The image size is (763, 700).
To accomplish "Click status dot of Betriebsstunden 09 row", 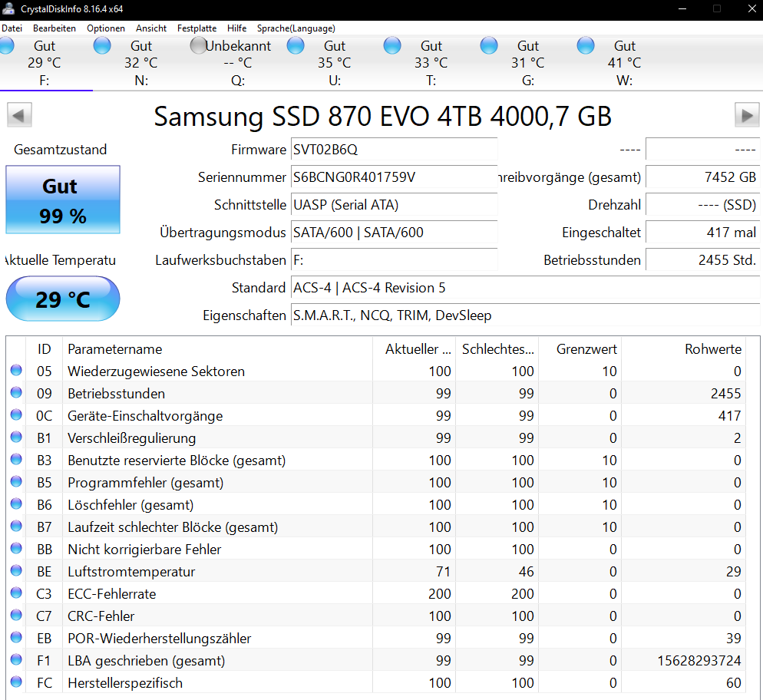I will click(17, 392).
